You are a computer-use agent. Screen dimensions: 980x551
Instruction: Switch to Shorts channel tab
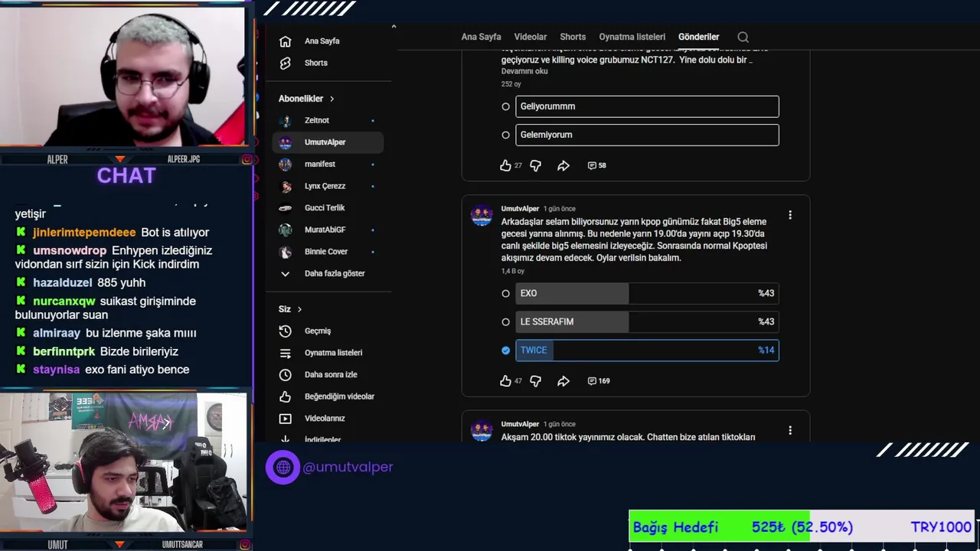point(573,37)
